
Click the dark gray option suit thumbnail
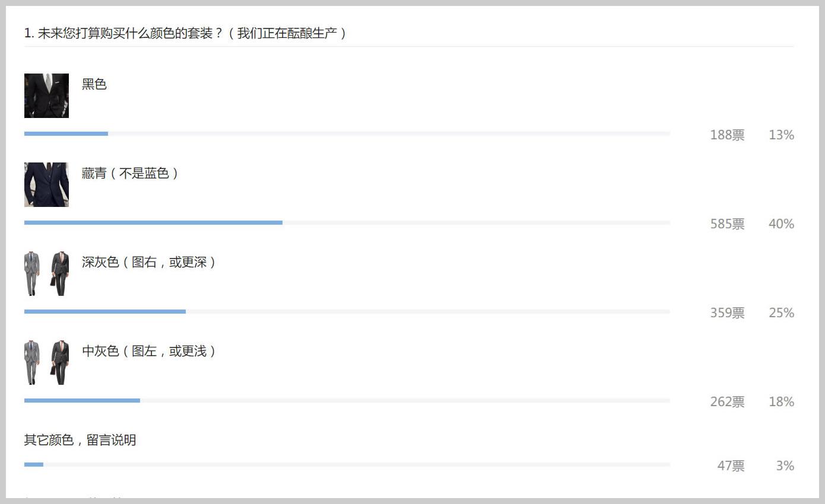[46, 273]
